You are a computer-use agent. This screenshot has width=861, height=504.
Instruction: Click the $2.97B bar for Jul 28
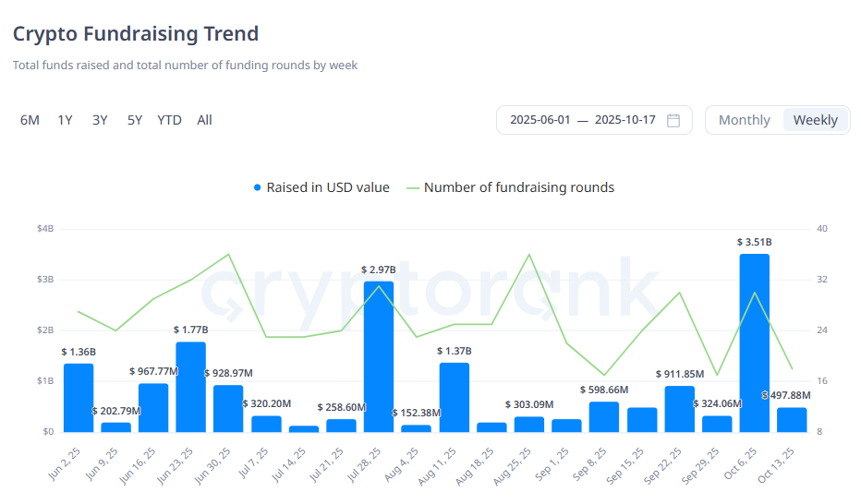coord(379,356)
